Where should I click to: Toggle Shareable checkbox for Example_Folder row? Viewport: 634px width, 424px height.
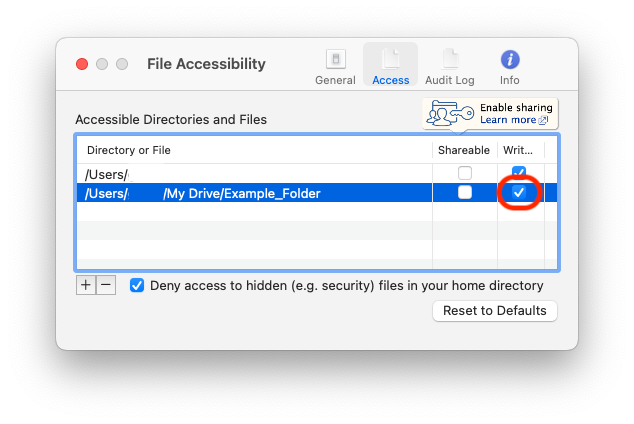point(465,193)
